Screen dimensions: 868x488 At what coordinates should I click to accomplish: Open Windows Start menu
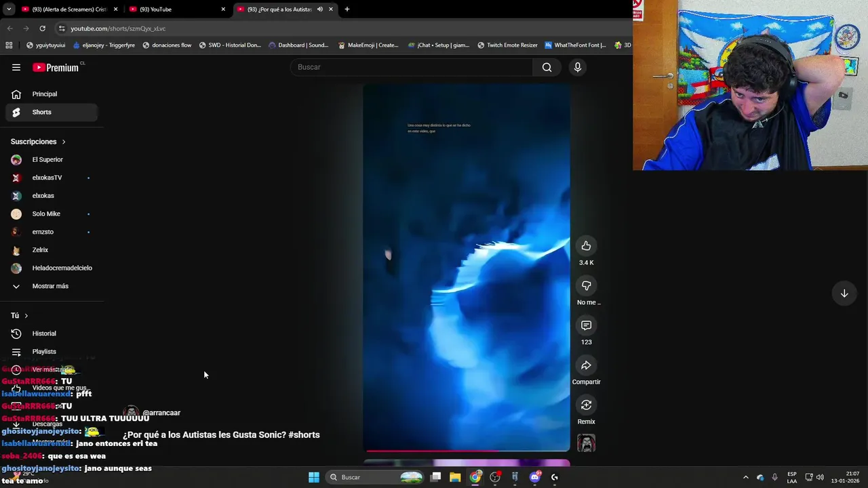(x=313, y=477)
